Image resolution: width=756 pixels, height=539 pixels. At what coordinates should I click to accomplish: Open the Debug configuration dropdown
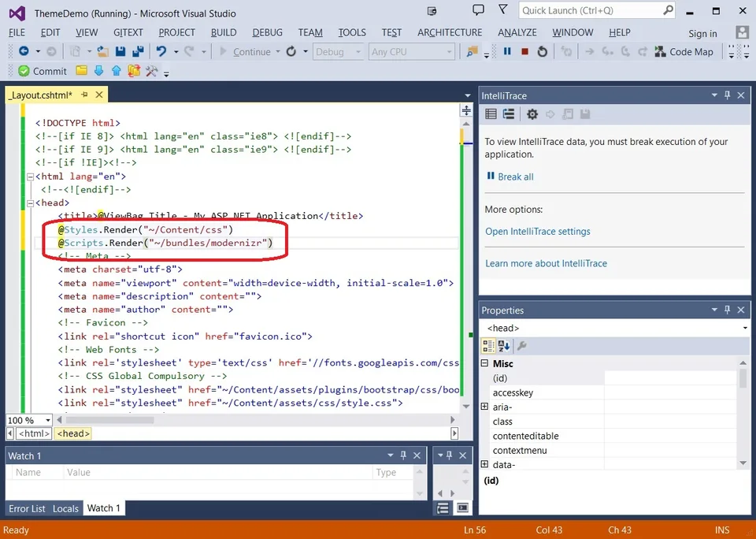tap(338, 52)
